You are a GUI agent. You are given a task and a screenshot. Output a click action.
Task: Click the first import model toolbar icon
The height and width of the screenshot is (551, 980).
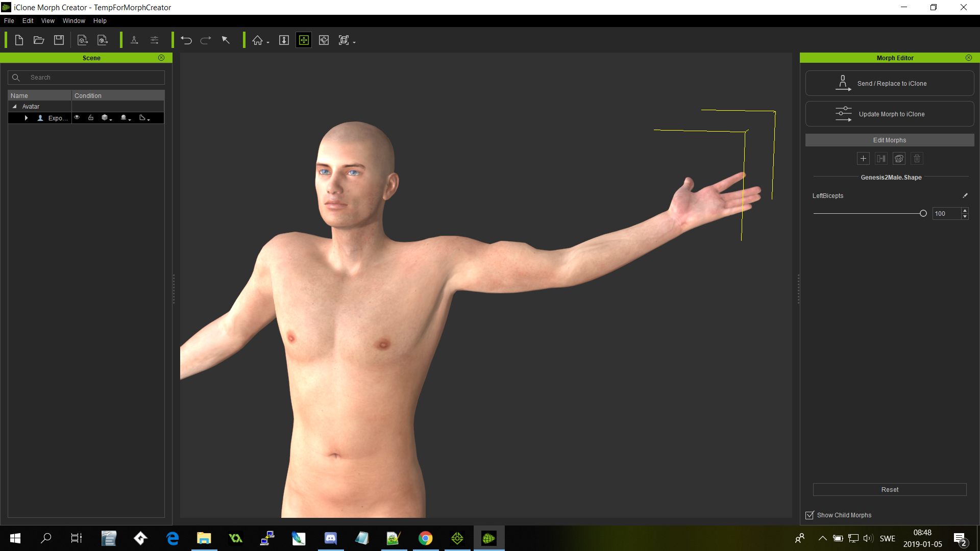tap(83, 40)
